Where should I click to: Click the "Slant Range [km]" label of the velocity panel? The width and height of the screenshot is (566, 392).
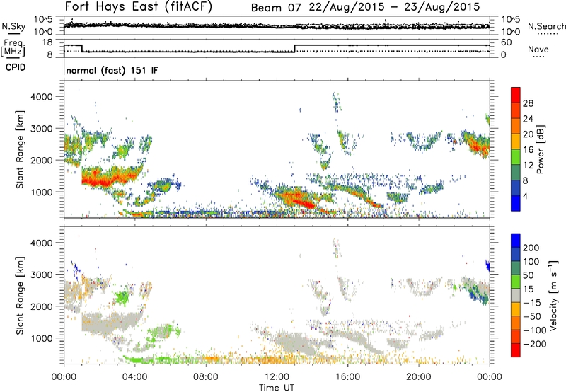pyautogui.click(x=20, y=295)
